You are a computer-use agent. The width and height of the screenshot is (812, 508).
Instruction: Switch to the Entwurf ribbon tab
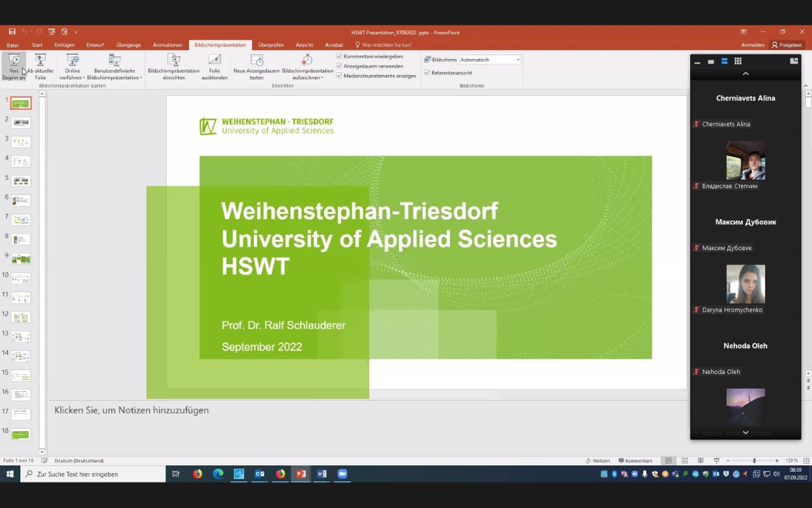[95, 45]
